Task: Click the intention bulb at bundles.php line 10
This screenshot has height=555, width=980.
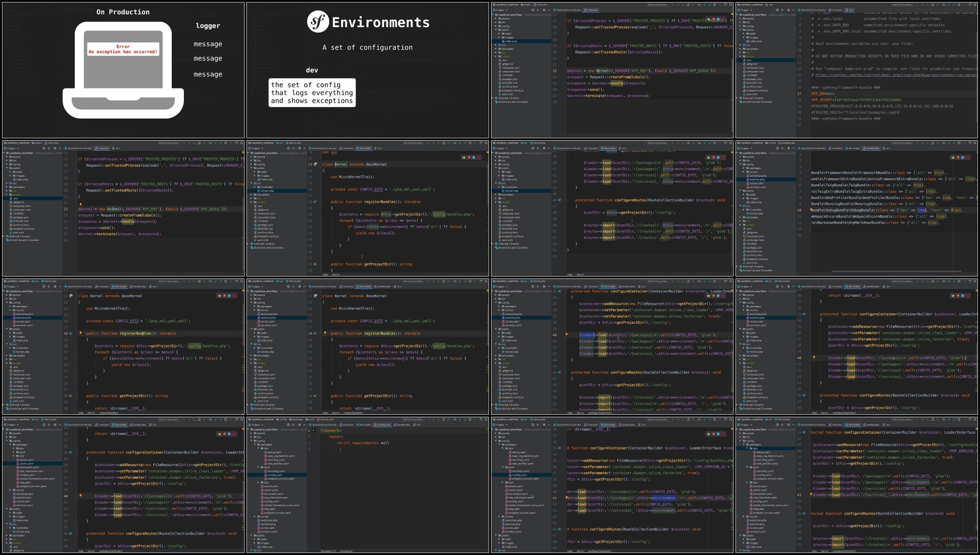Action: click(x=811, y=210)
